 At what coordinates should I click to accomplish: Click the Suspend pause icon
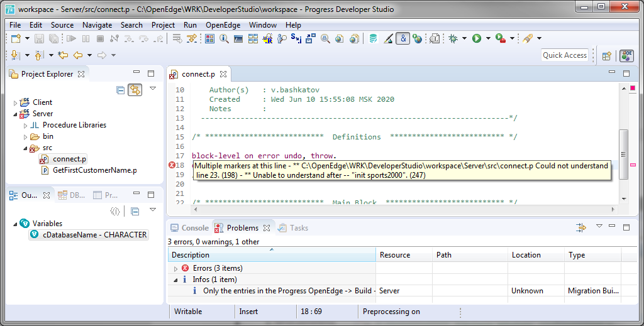tap(86, 38)
